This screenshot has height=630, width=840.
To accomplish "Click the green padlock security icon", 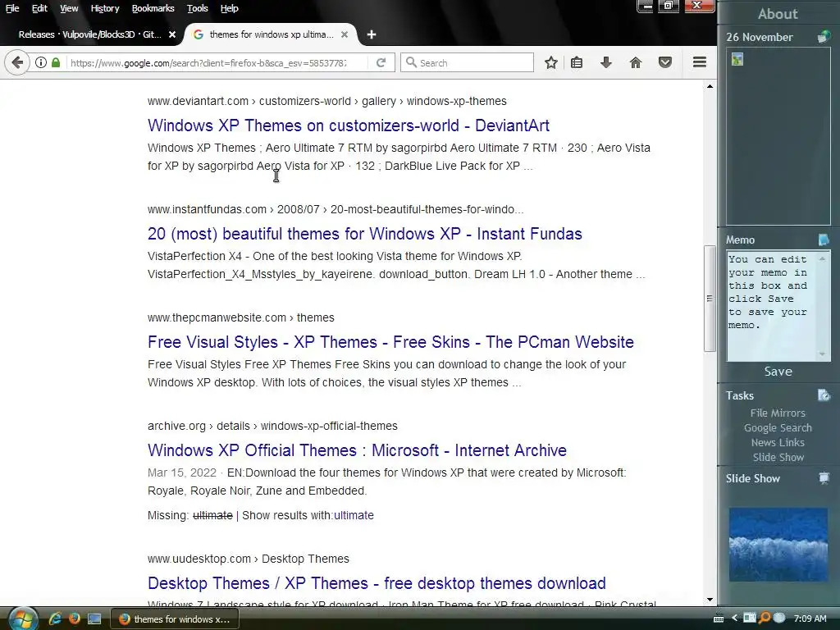I will pos(56,62).
